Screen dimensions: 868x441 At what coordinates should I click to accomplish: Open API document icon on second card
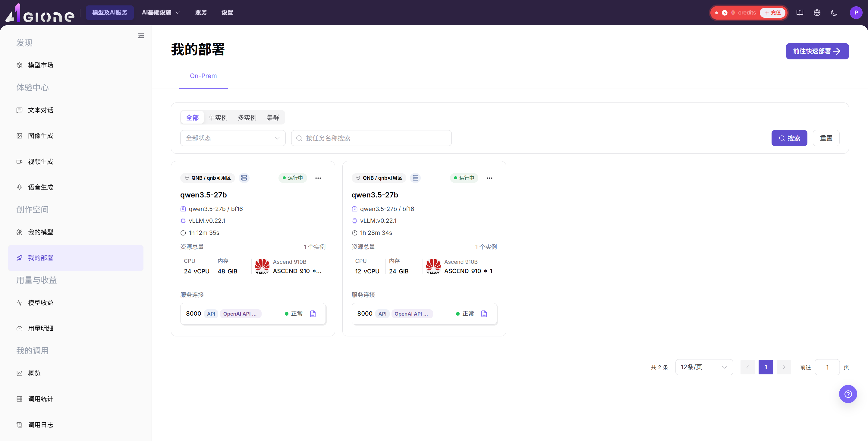484,314
